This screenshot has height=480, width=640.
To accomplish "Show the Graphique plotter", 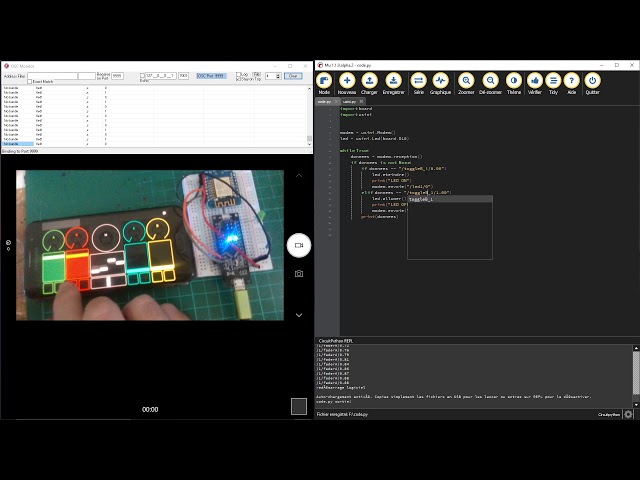I will 440,84.
